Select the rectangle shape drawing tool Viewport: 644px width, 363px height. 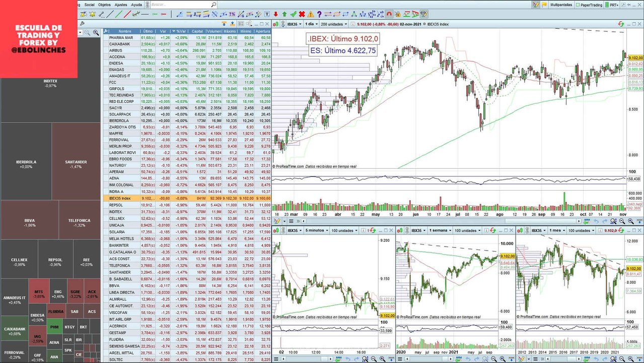[345, 14]
